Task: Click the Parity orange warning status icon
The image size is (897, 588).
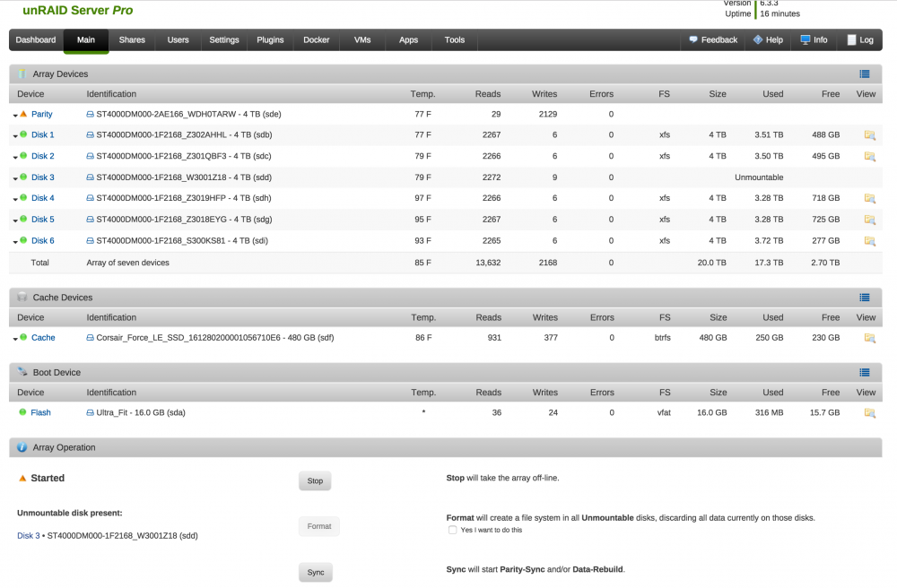Action: pos(23,114)
